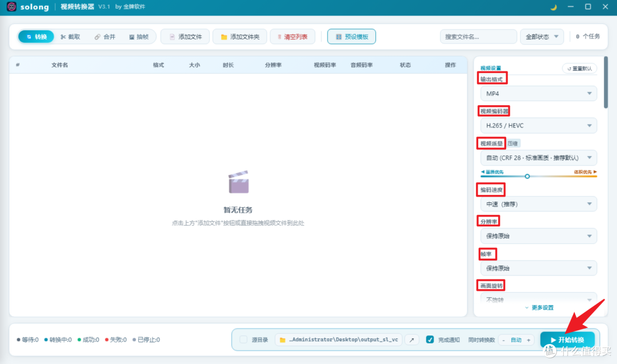617x364 pixels.
Task: Click the 添加文件 button
Action: coord(185,37)
